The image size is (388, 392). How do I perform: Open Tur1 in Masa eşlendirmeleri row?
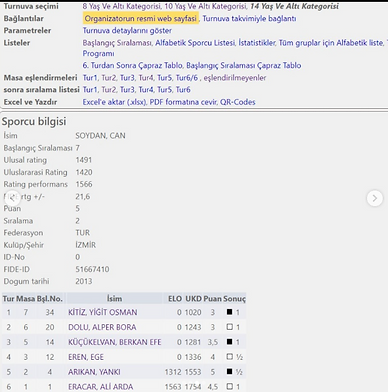[x=90, y=78]
